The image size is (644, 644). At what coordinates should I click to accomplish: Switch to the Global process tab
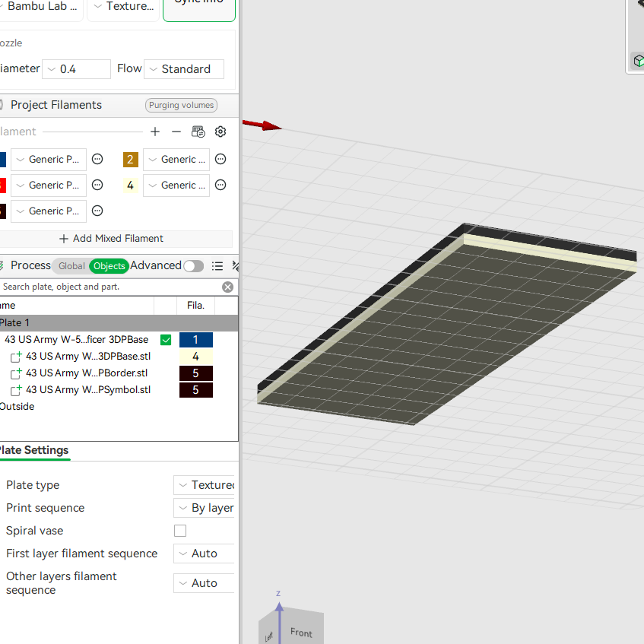71,266
